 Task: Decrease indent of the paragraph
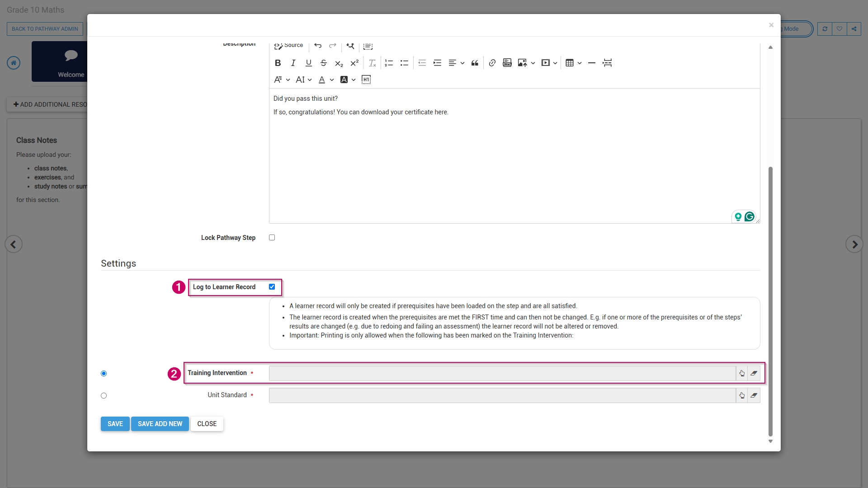422,63
